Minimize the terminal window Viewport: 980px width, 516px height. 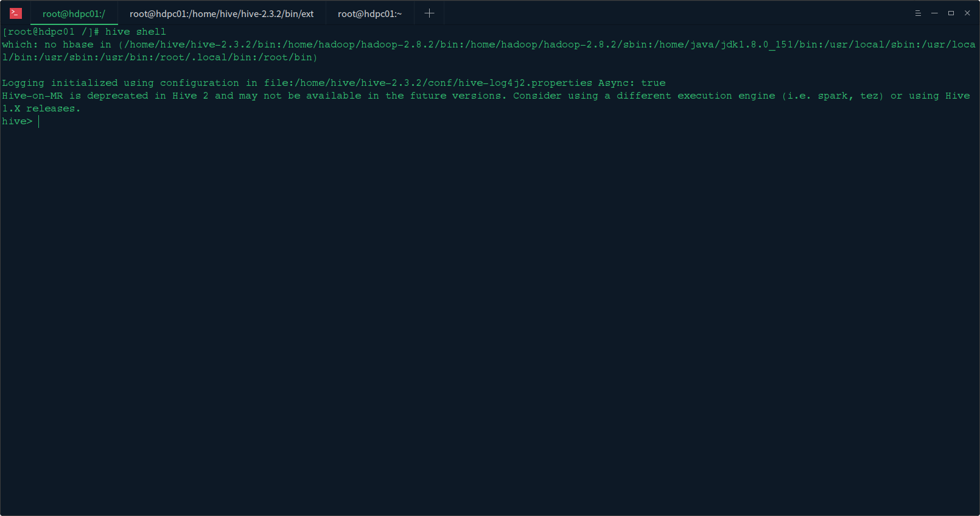click(x=934, y=13)
